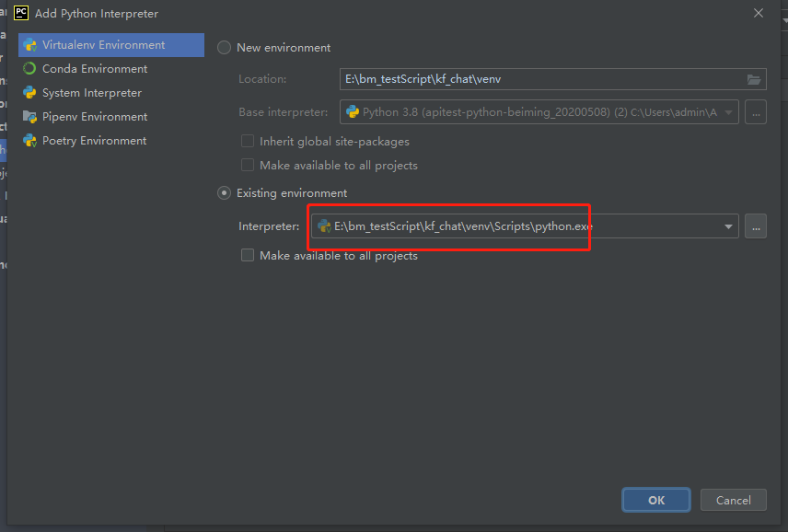Click the Poetry Environment python icon
788x532 pixels.
point(29,141)
